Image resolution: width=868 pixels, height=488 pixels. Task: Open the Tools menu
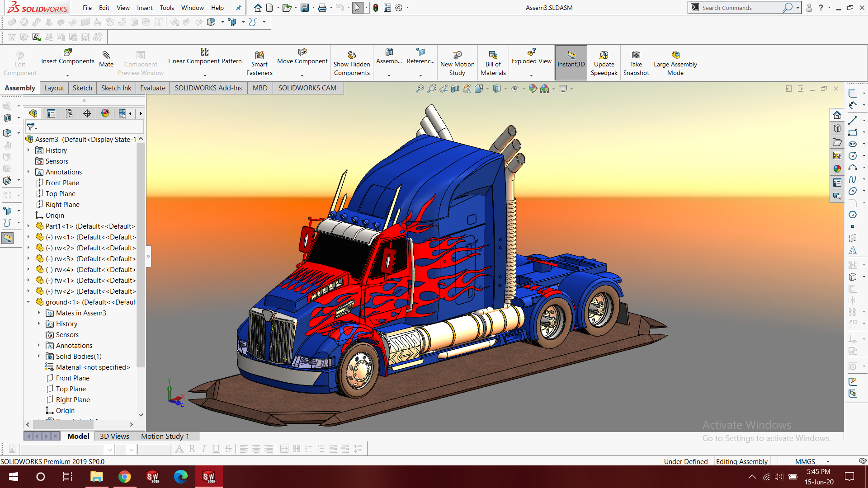coord(167,8)
